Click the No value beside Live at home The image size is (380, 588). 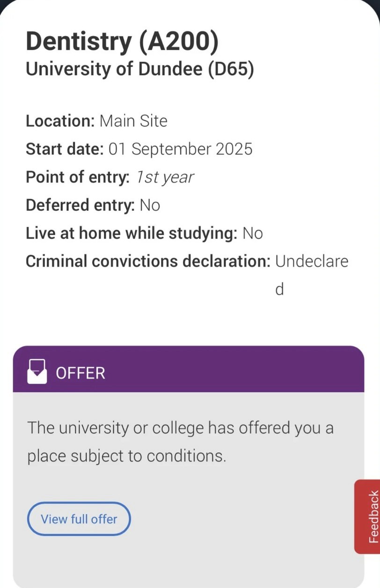(252, 233)
